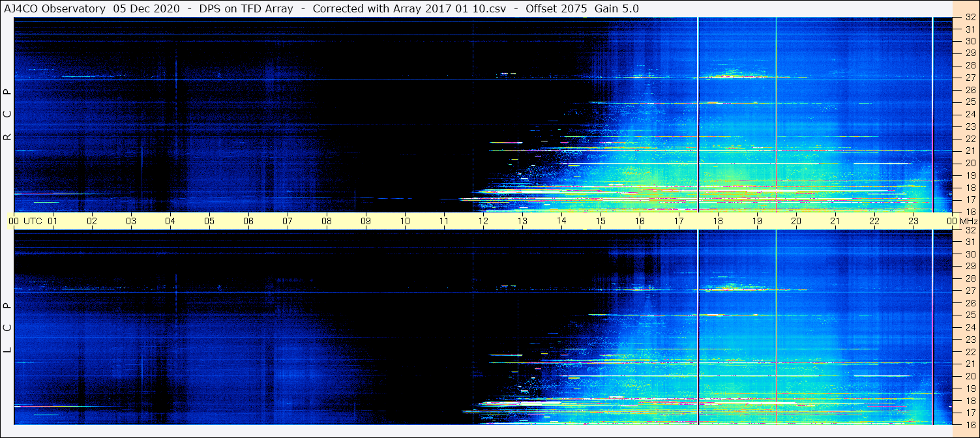
Task: Select hour '11' on the UTC time axis
Action: [x=444, y=221]
